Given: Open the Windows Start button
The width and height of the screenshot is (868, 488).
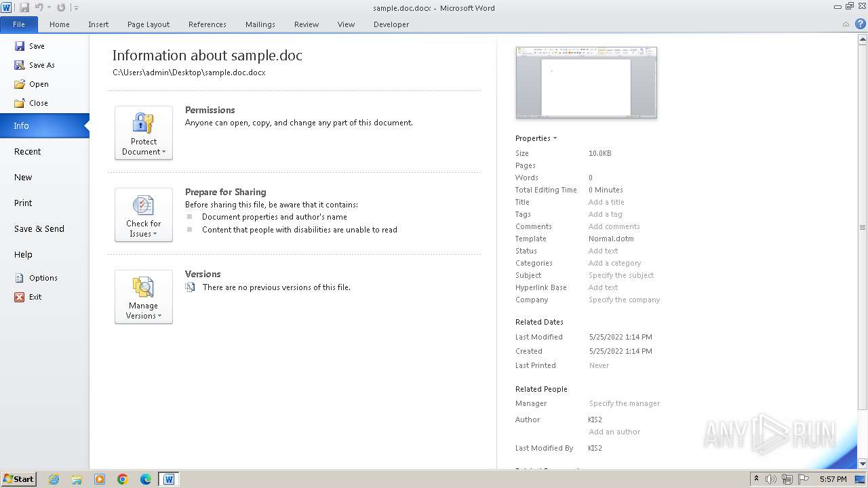Looking at the screenshot, I should pyautogui.click(x=18, y=479).
